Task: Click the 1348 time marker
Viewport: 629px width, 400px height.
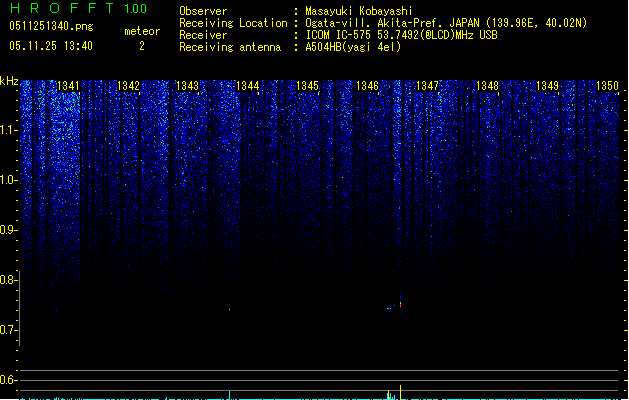Action: pos(487,85)
